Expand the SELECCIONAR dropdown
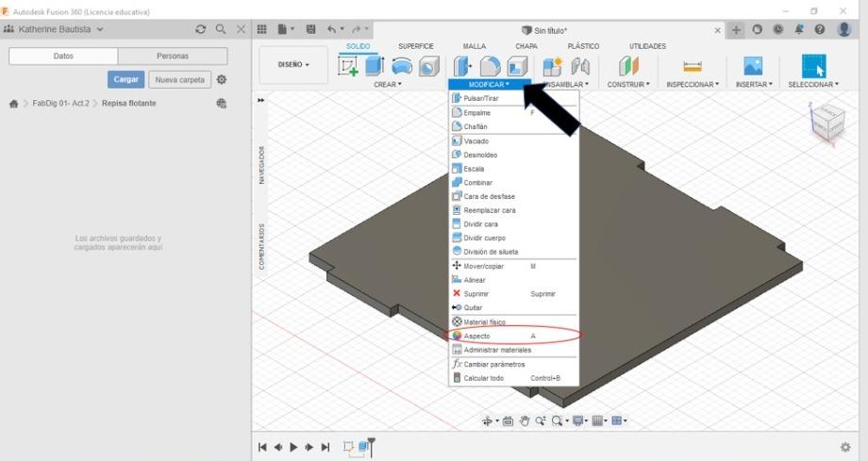The width and height of the screenshot is (868, 461). coord(813,85)
